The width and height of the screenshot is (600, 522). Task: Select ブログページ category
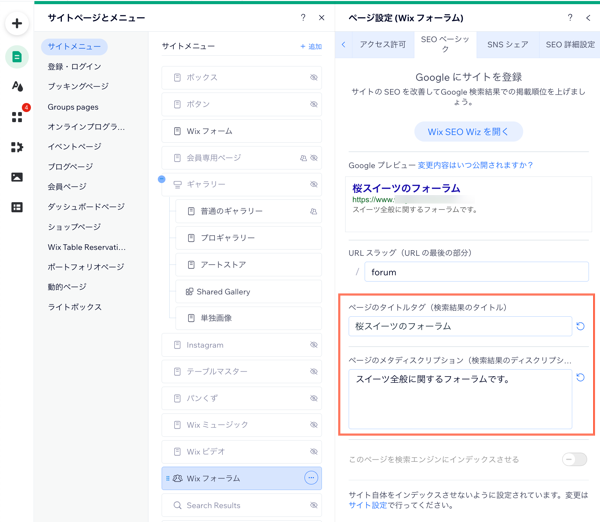[70, 166]
